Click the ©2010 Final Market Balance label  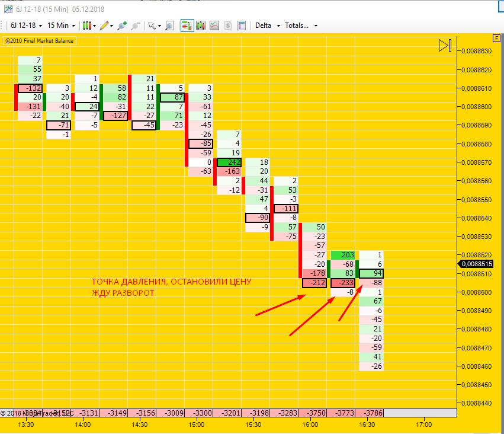click(x=39, y=41)
